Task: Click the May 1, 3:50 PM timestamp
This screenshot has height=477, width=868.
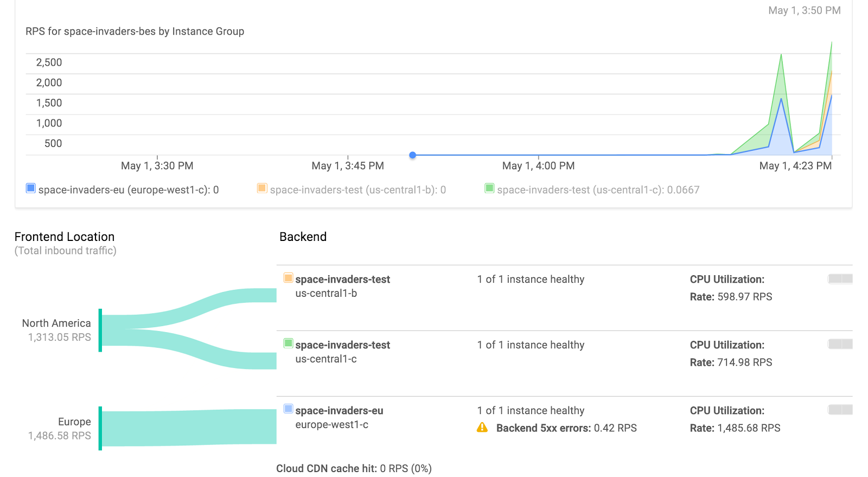Action: click(x=805, y=10)
